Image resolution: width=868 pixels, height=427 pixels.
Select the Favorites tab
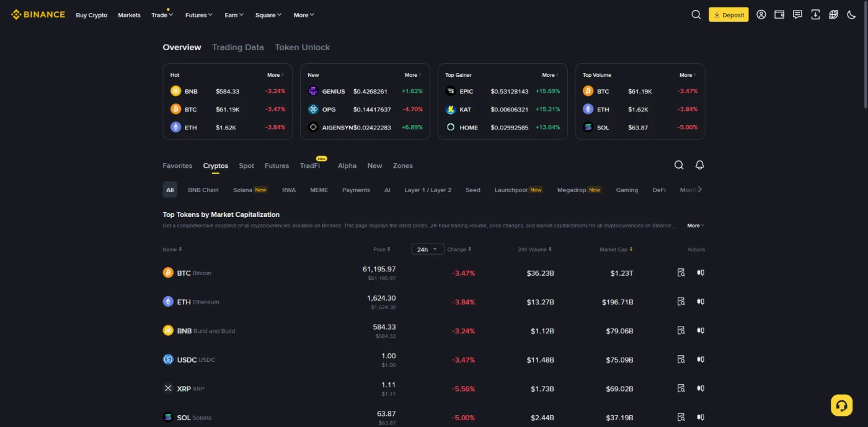(177, 165)
